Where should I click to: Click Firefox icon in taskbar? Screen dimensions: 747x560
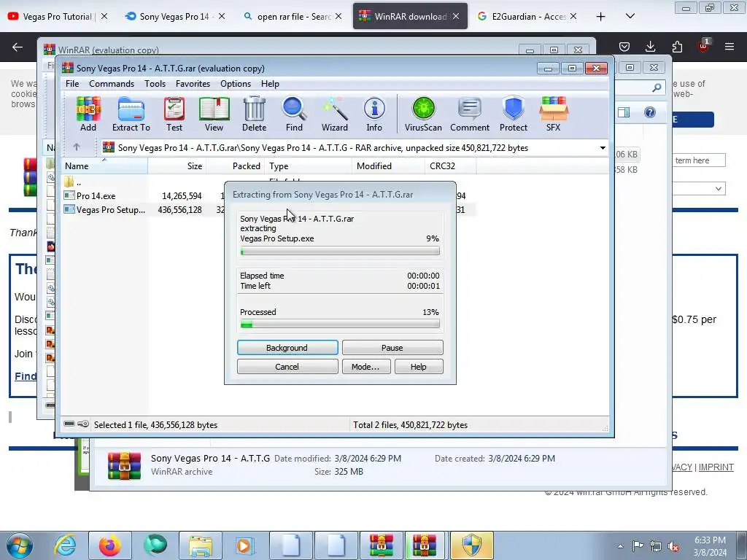click(x=110, y=545)
